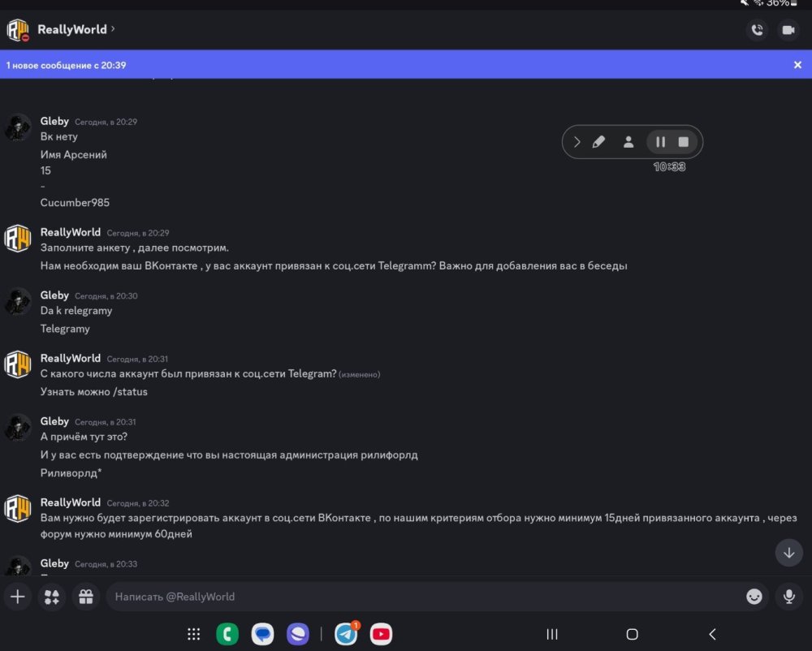The height and width of the screenshot is (651, 812).
Task: Select the message text Cucumber985
Action: 75,202
